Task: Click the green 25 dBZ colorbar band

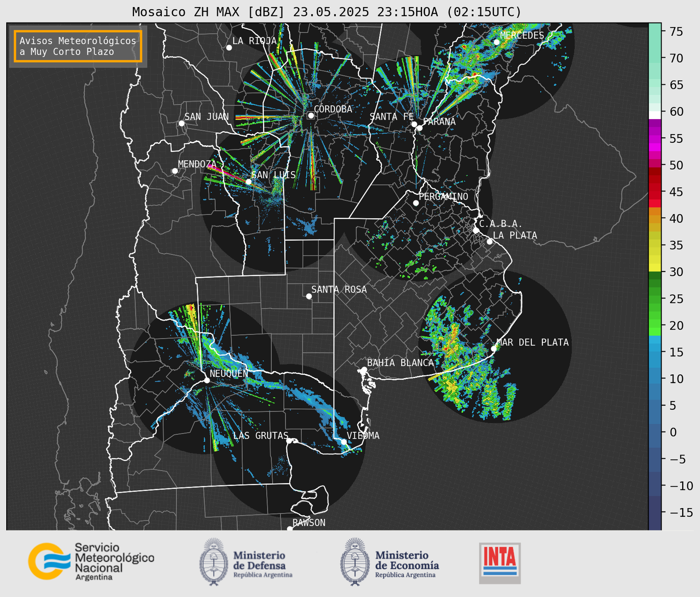Action: point(655,299)
